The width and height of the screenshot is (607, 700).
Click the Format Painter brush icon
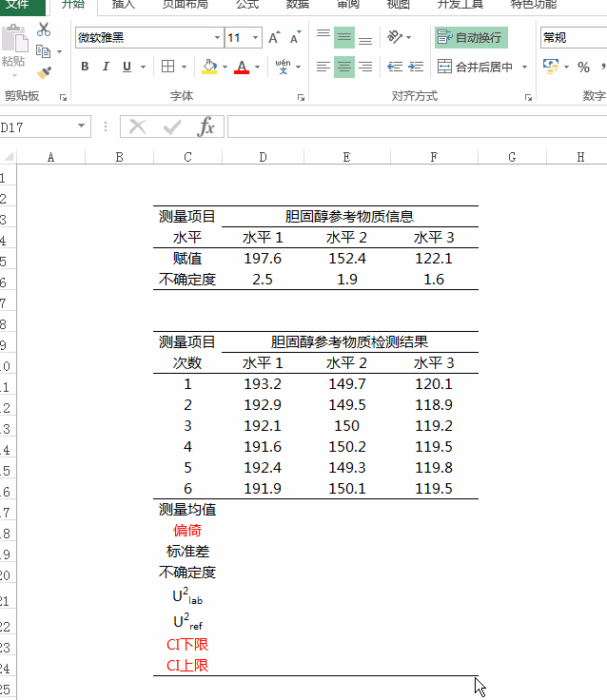(x=43, y=72)
